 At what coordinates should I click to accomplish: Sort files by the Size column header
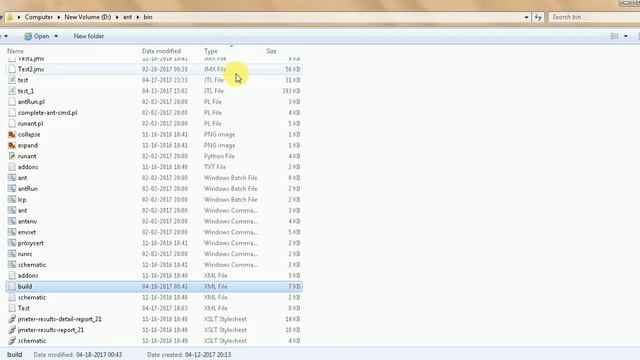click(271, 51)
